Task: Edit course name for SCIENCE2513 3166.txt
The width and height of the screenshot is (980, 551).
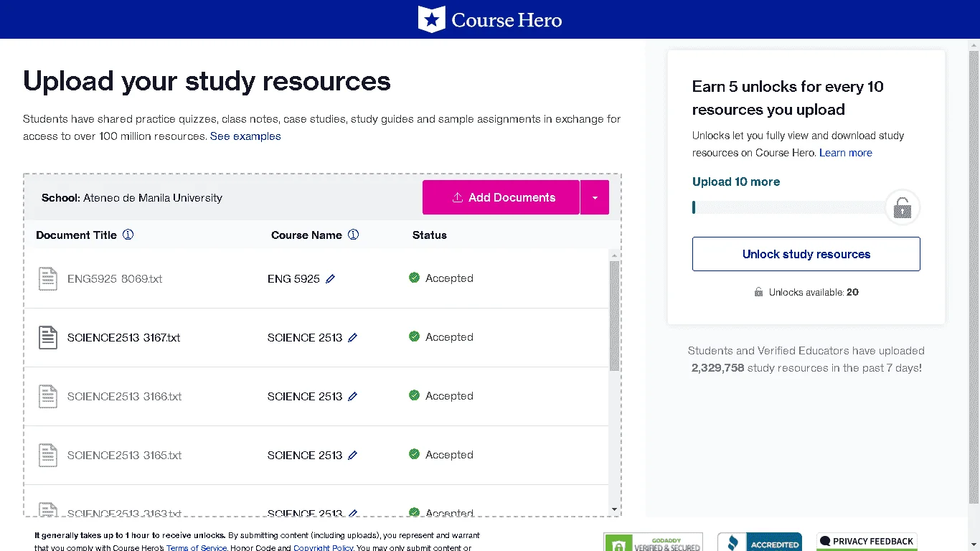Action: click(353, 396)
